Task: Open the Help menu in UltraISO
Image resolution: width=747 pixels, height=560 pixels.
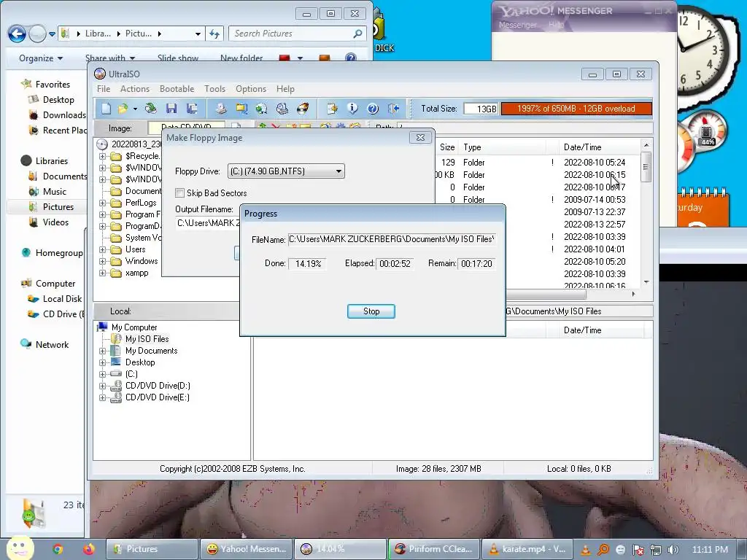Action: [285, 89]
